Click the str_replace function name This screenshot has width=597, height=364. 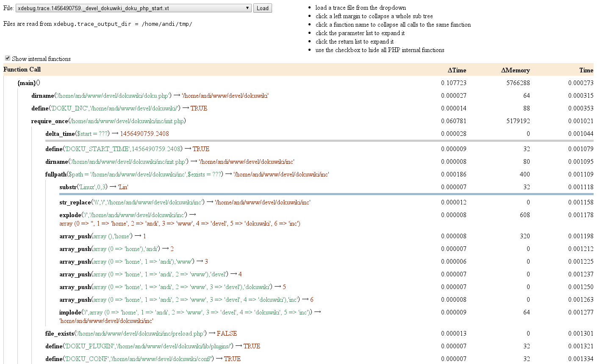click(75, 202)
